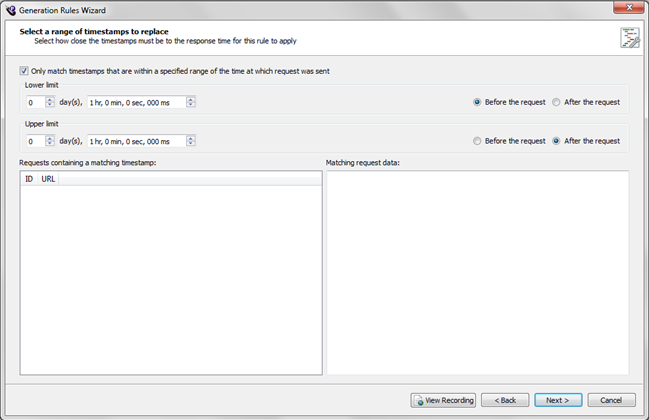Click the ID column header
649x420 pixels.
coord(29,178)
